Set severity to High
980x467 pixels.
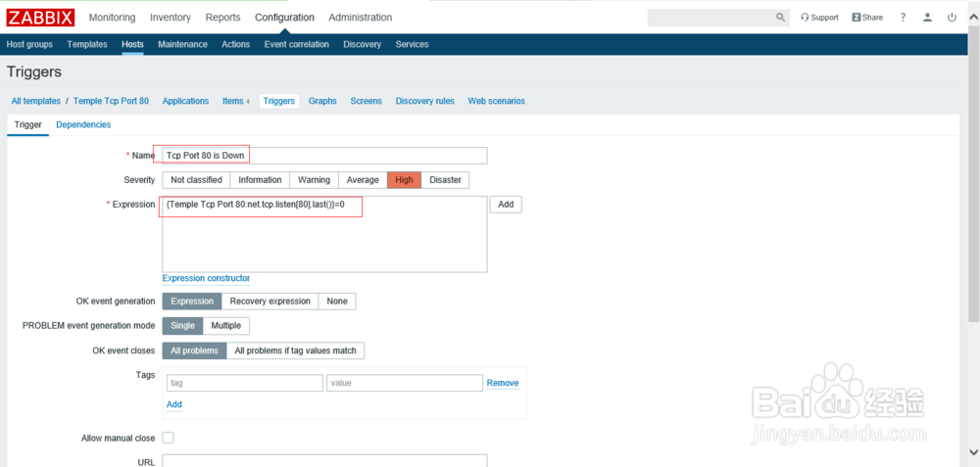pyautogui.click(x=405, y=180)
